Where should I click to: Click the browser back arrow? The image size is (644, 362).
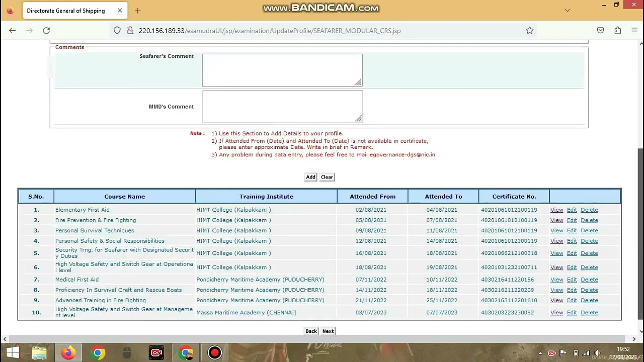pos(12,31)
